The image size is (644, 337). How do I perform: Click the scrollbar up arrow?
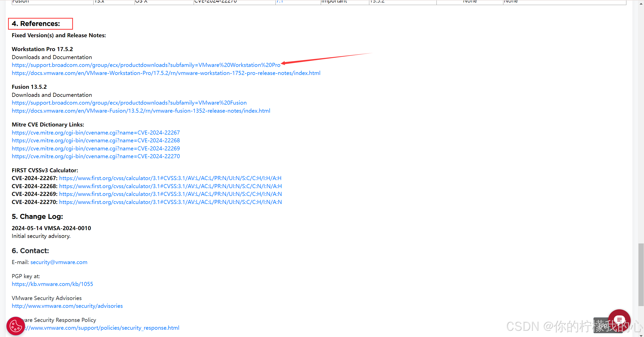point(641,4)
